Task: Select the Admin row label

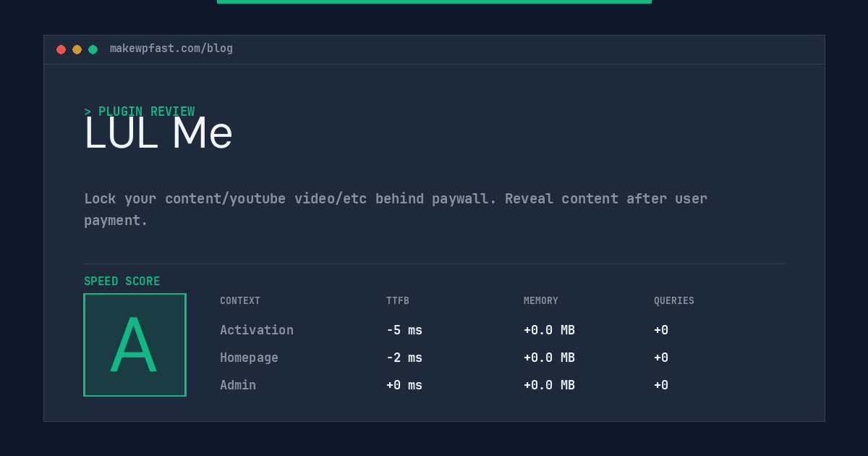Action: 238,385
